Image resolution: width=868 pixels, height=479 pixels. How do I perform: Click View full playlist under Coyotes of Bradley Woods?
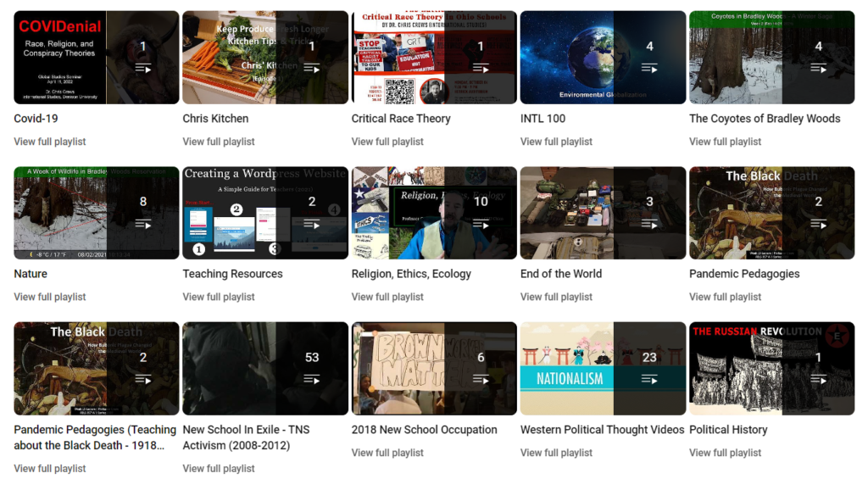pos(726,142)
